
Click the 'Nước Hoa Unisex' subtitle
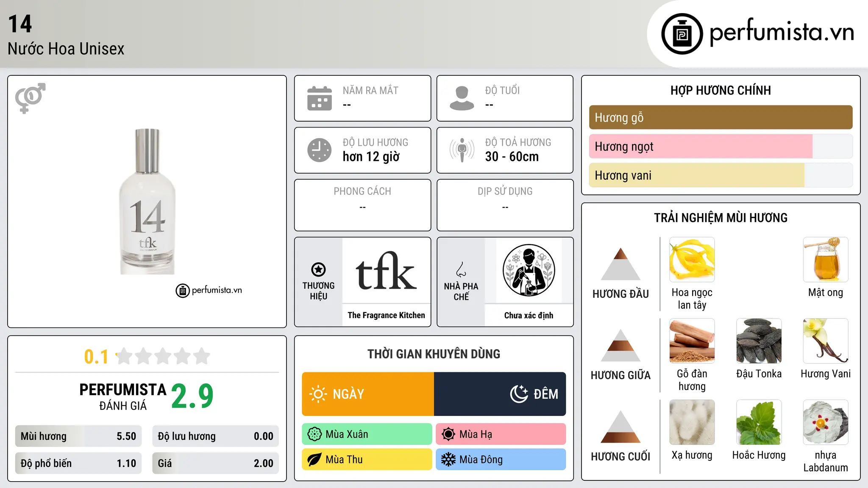66,49
